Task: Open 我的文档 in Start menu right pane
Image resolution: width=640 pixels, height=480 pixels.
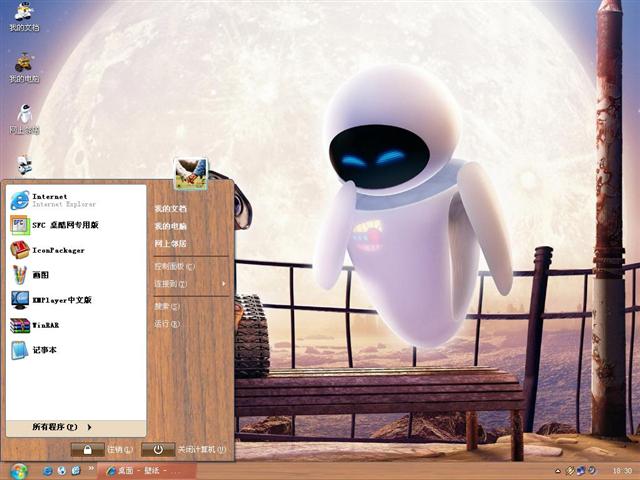Action: [170, 209]
